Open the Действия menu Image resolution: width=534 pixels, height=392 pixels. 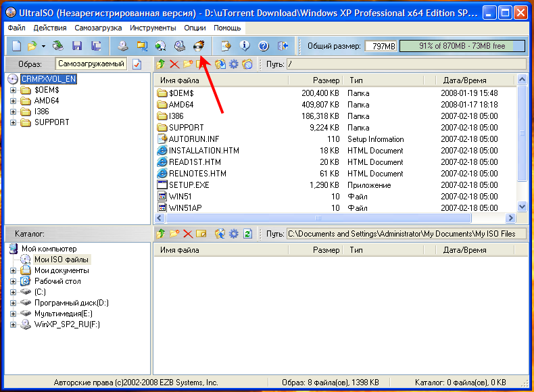tap(50, 28)
